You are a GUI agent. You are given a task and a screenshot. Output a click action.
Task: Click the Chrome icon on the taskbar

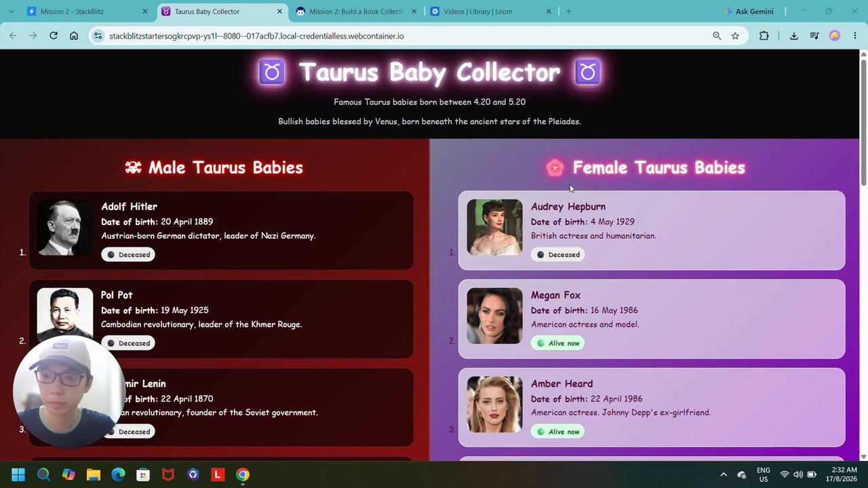coord(243,474)
